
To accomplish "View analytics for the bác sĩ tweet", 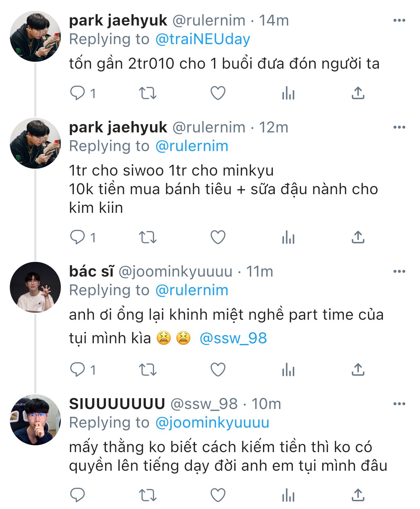I will tap(288, 370).
